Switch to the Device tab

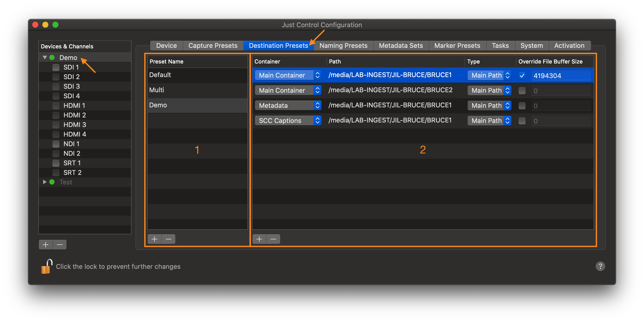[166, 46]
